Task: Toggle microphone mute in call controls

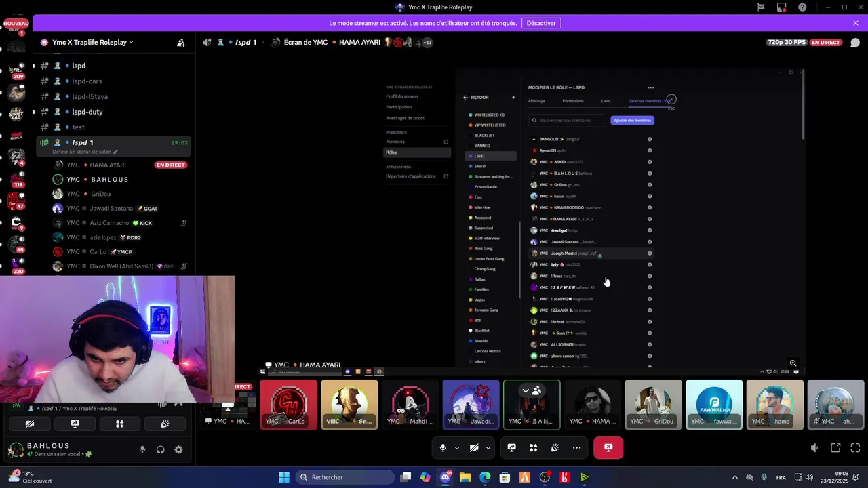Action: click(443, 447)
